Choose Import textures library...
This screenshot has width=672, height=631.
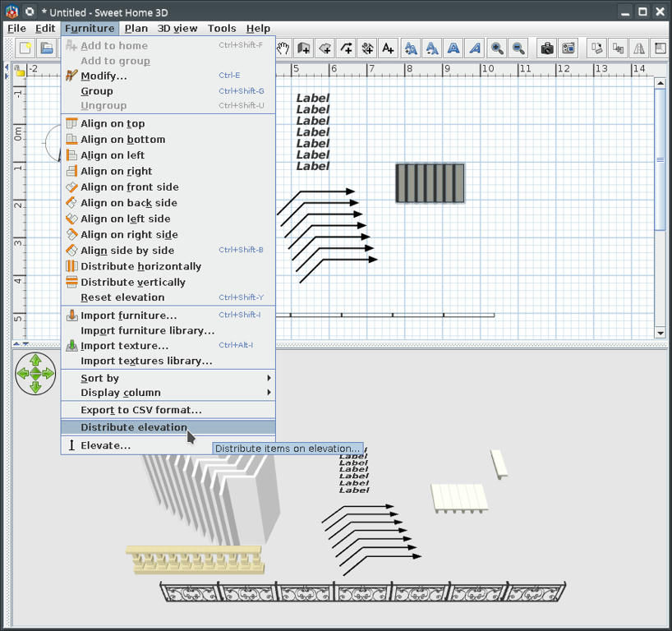[168, 361]
